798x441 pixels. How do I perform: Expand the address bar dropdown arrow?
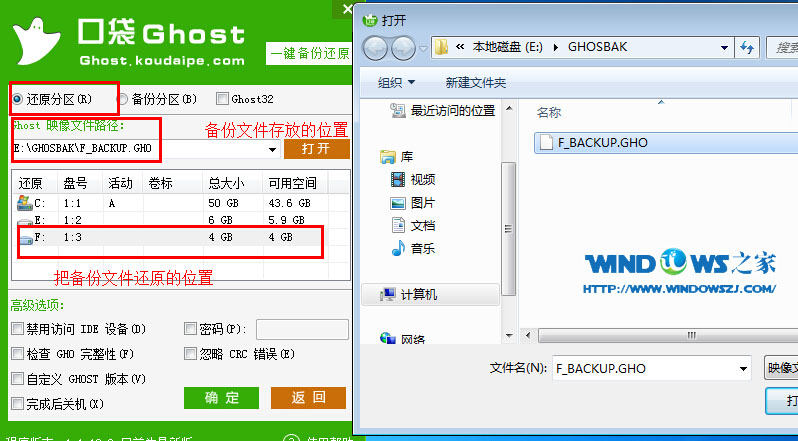[x=724, y=48]
